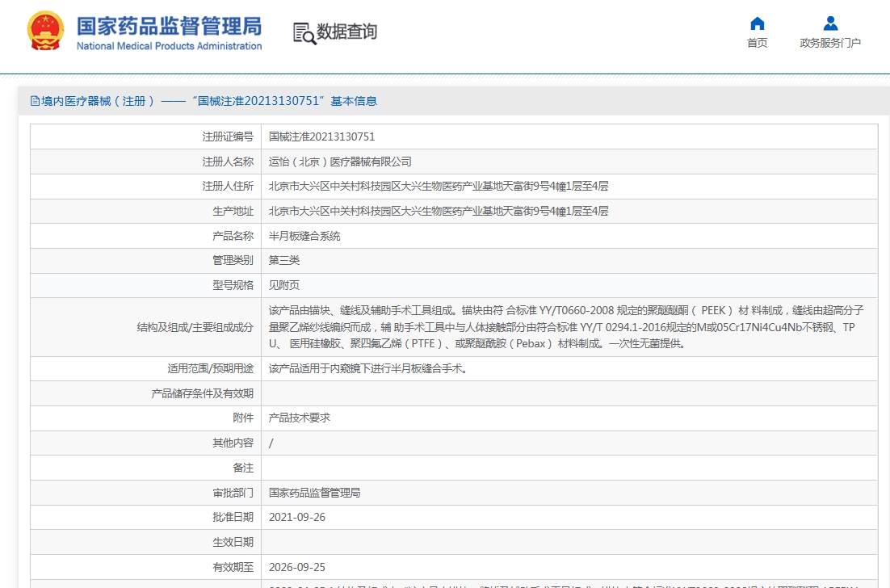
Task: Select 见附页 value
Action: pos(283,285)
